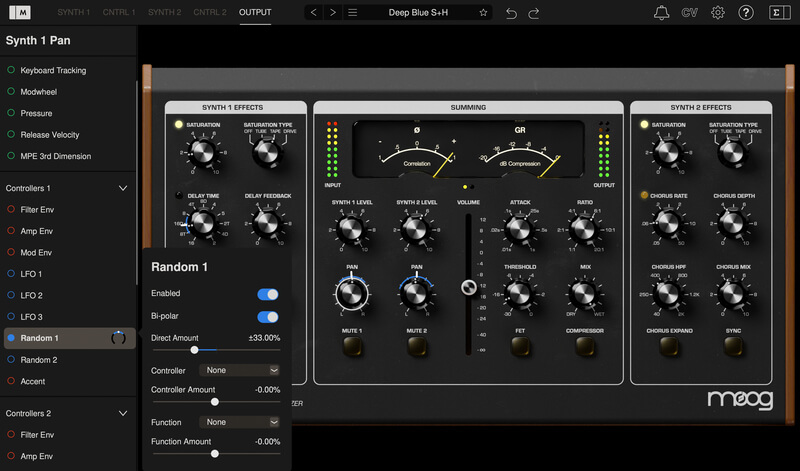Switch to the CNTRL 2 tab
This screenshot has width=800, height=471.
pos(210,12)
